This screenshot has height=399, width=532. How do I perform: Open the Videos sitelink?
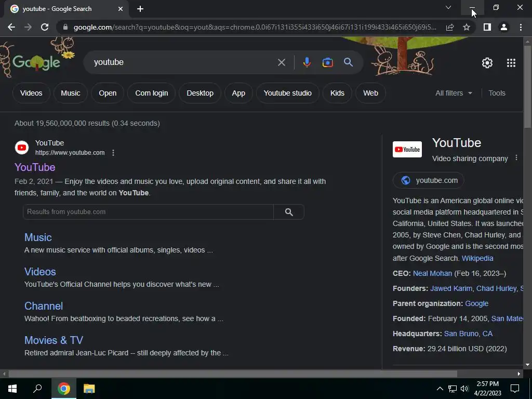(x=40, y=272)
